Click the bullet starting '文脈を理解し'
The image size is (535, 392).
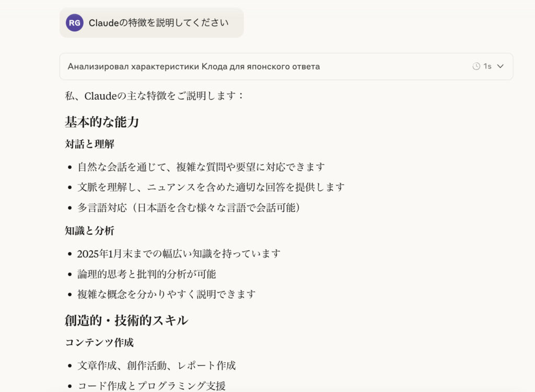click(211, 187)
